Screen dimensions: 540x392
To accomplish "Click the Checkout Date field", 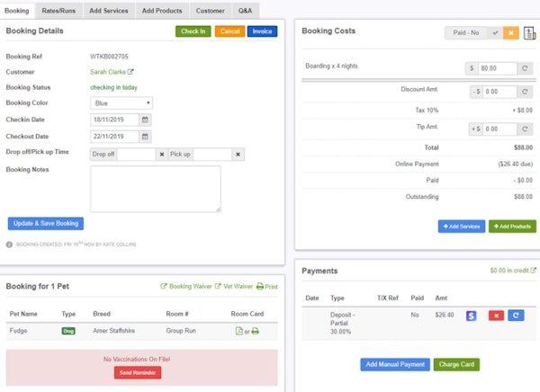I will point(114,137).
